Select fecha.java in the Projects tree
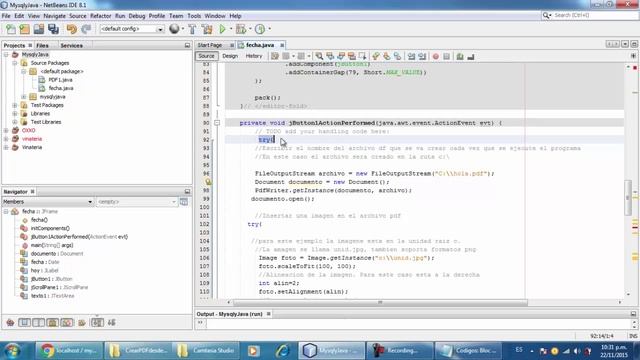 (x=61, y=88)
